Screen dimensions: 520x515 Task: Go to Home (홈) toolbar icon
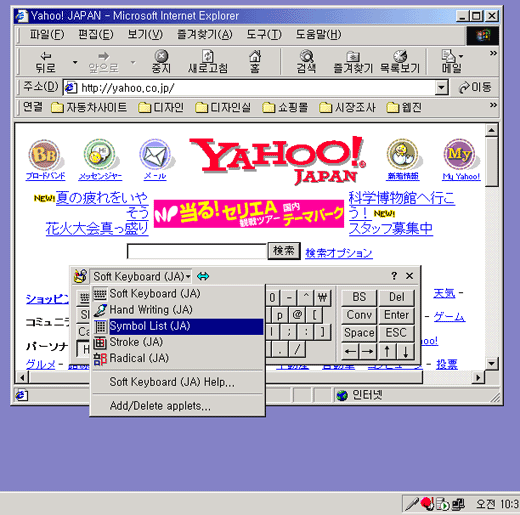click(255, 56)
